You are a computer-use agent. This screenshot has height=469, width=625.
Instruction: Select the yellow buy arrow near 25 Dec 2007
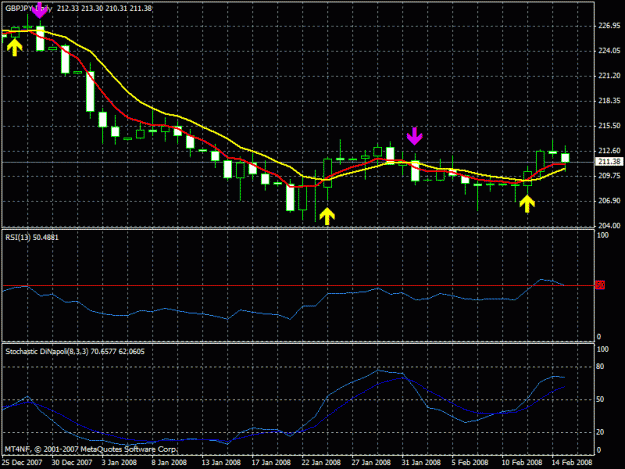[x=14, y=47]
